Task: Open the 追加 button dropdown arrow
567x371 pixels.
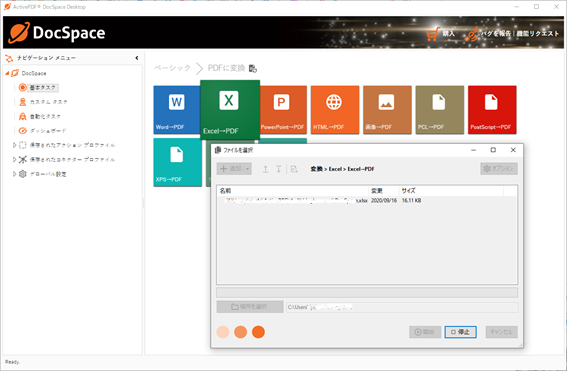Action: coord(247,169)
